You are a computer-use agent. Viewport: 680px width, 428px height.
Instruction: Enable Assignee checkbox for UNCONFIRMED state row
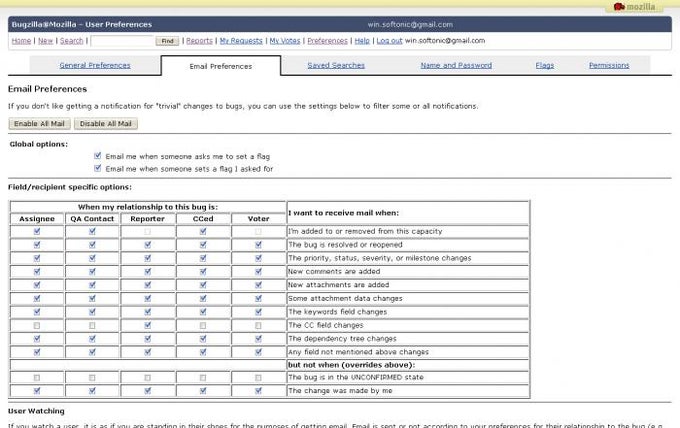point(37,378)
